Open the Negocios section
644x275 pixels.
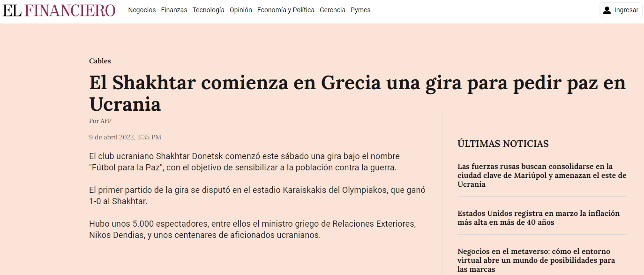pyautogui.click(x=142, y=10)
